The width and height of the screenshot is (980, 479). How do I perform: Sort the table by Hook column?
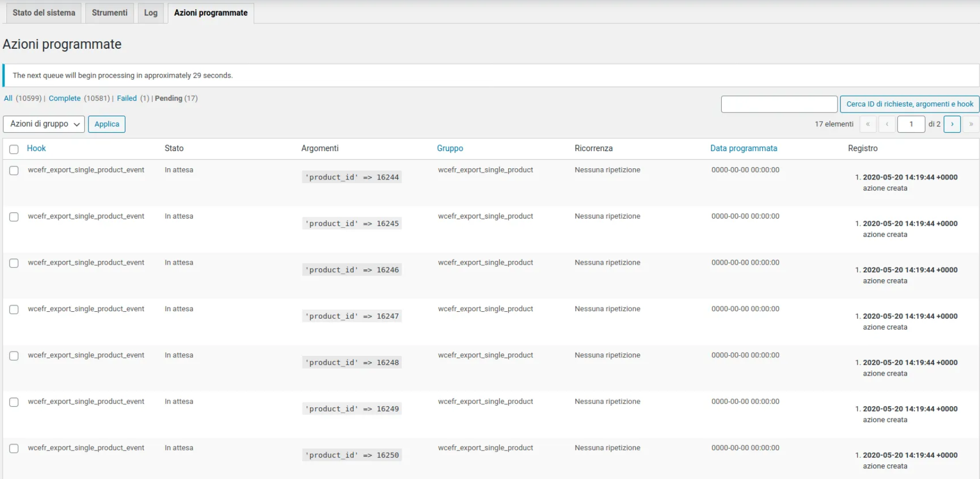[x=36, y=148]
